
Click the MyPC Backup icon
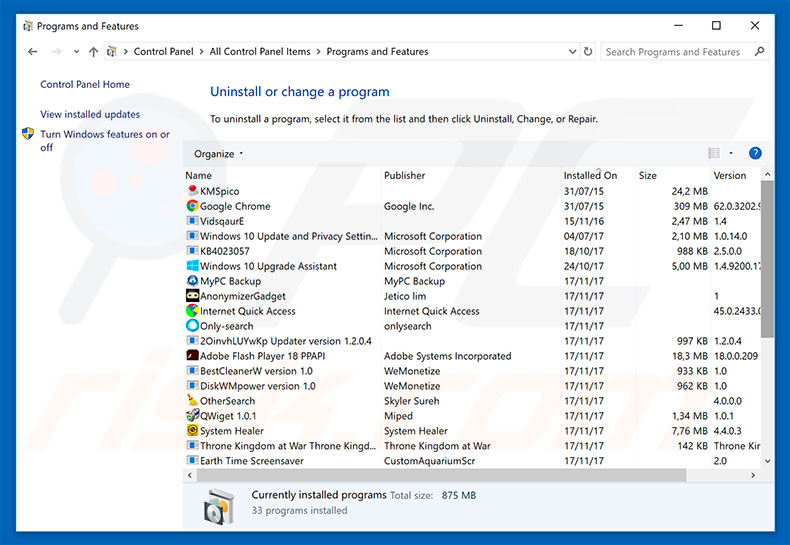click(192, 281)
